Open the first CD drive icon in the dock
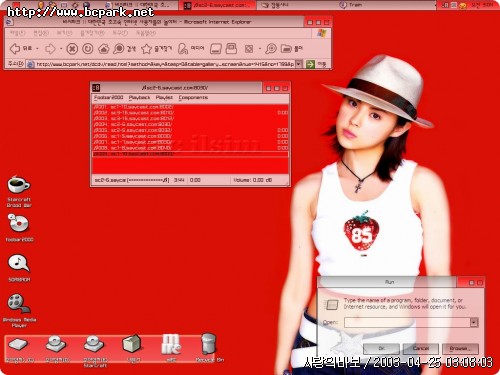 [x=56, y=344]
